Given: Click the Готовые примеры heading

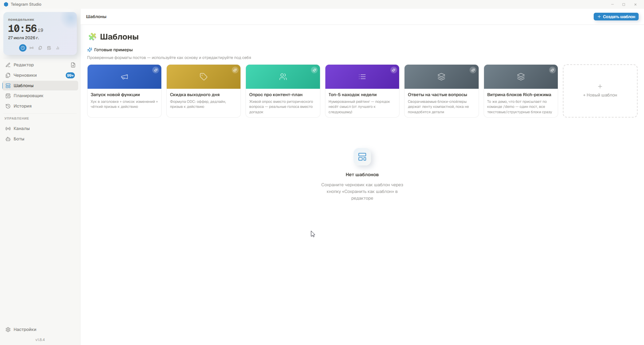Looking at the screenshot, I should point(113,50).
